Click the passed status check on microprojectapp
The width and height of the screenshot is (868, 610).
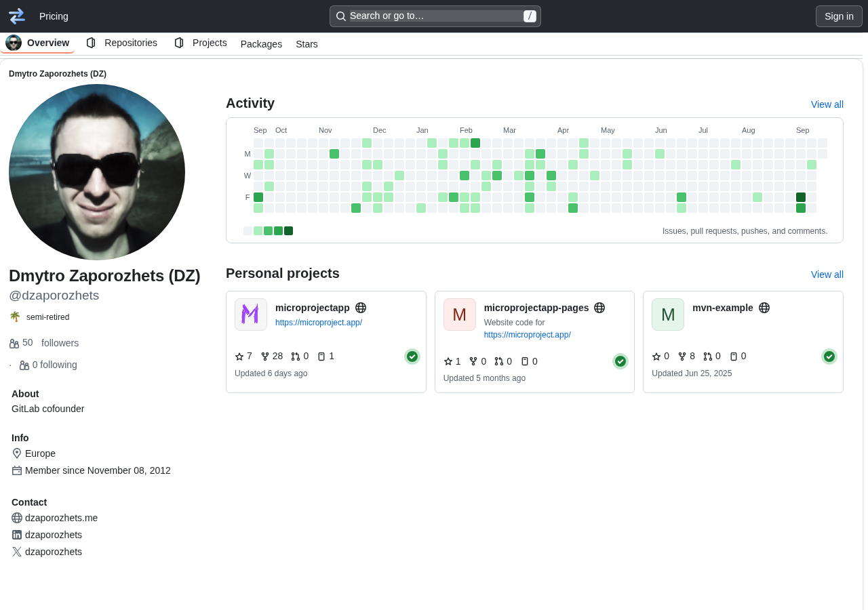click(412, 357)
